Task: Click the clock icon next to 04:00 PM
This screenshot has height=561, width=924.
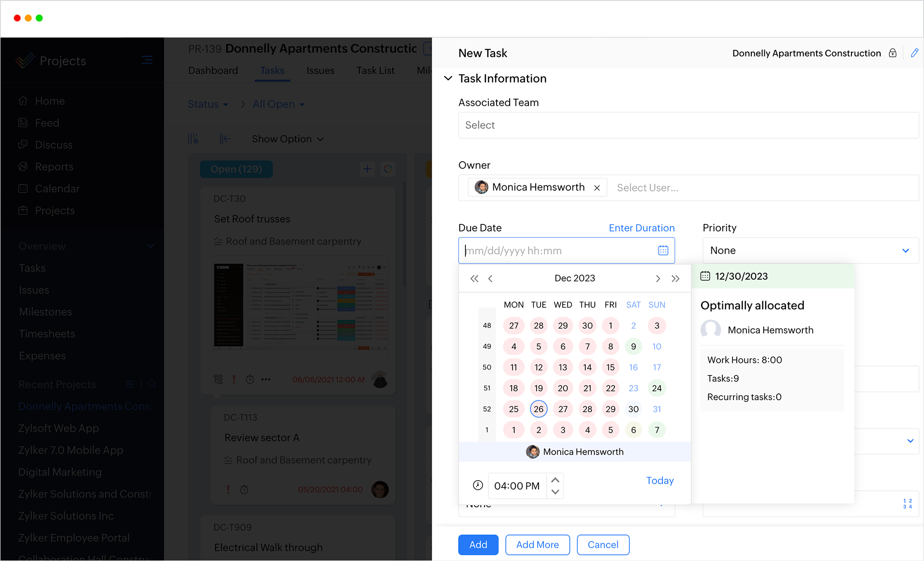Action: tap(478, 485)
